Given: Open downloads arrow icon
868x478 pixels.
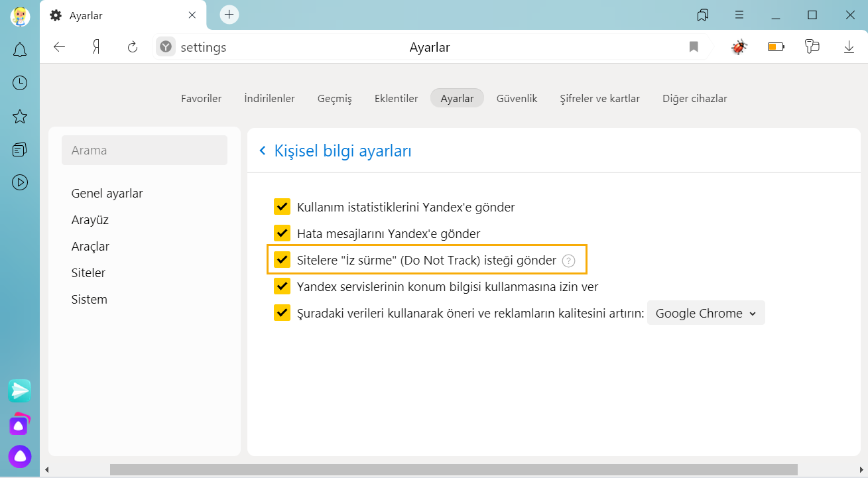Looking at the screenshot, I should point(849,47).
